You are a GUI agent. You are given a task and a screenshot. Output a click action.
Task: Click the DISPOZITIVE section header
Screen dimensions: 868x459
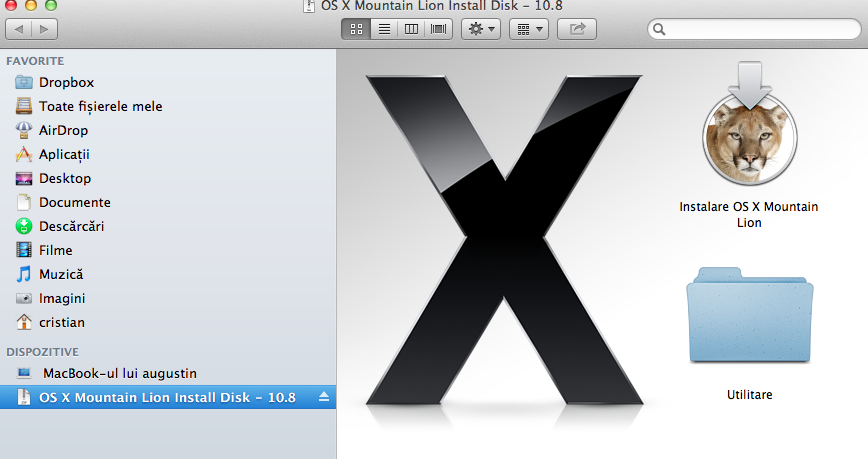pos(43,352)
